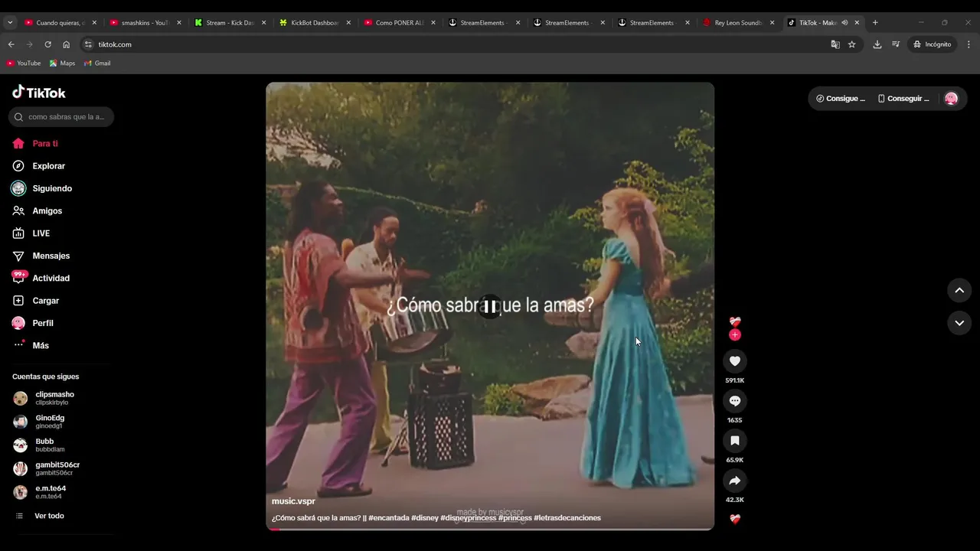Open the Gmail bookmark
The width and height of the screenshot is (980, 551).
[x=97, y=64]
